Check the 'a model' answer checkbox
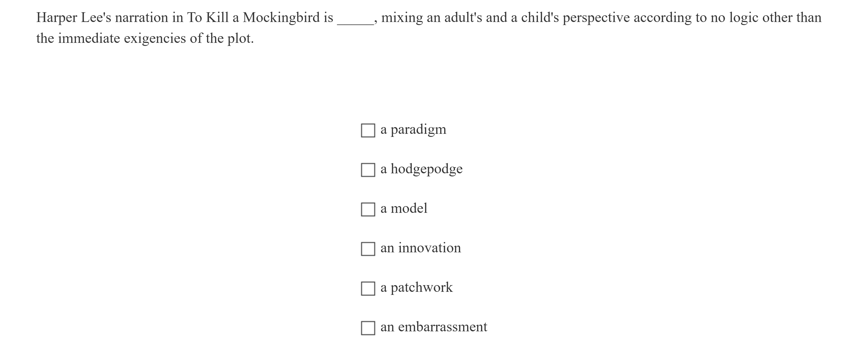The height and width of the screenshot is (343, 868). [368, 209]
